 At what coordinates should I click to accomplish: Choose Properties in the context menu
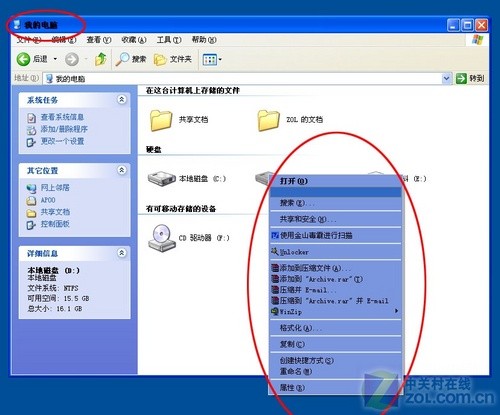coord(336,387)
